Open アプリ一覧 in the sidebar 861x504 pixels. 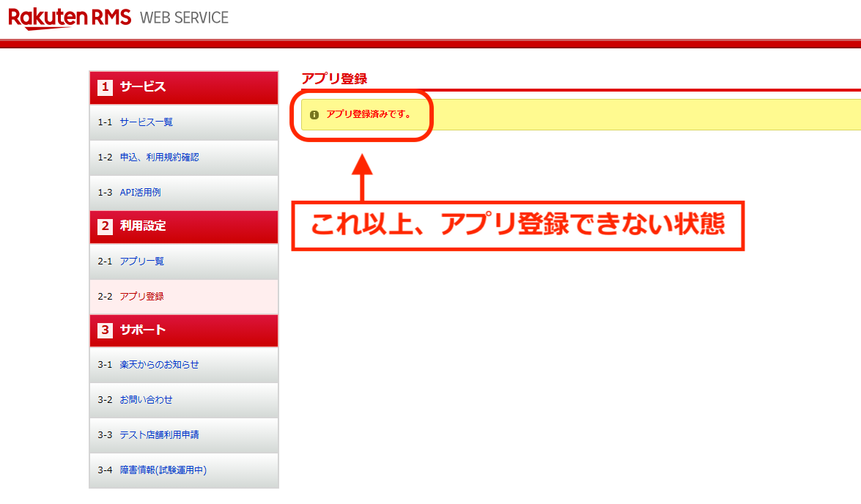141,262
